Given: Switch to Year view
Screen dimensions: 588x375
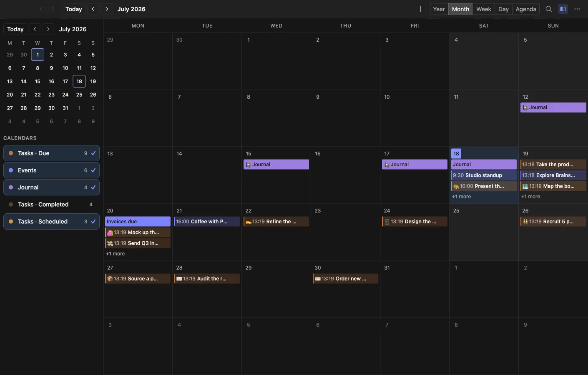Looking at the screenshot, I should pos(439,9).
